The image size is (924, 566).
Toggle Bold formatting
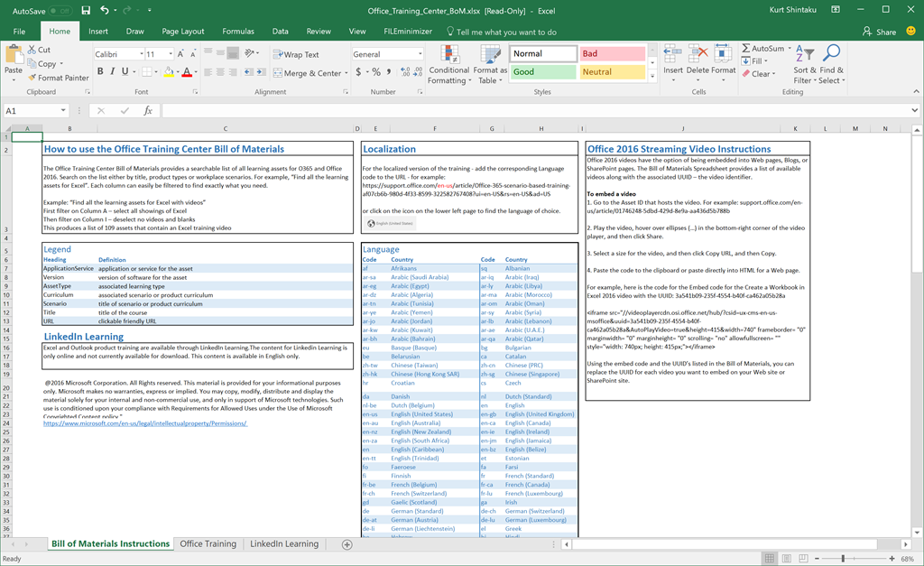click(100, 72)
